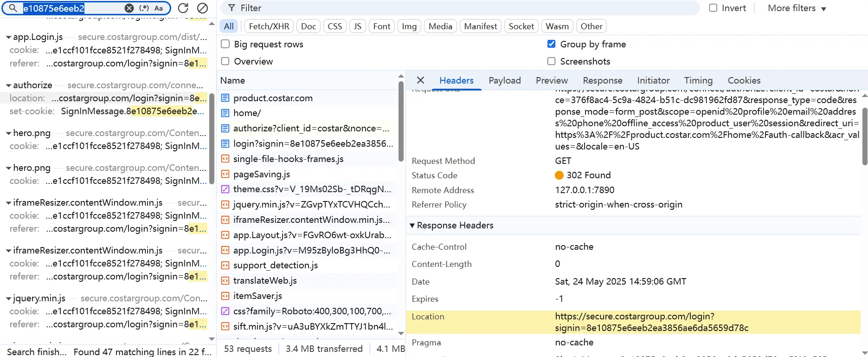Click the Name column header
The width and height of the screenshot is (868, 357).
tap(308, 80)
